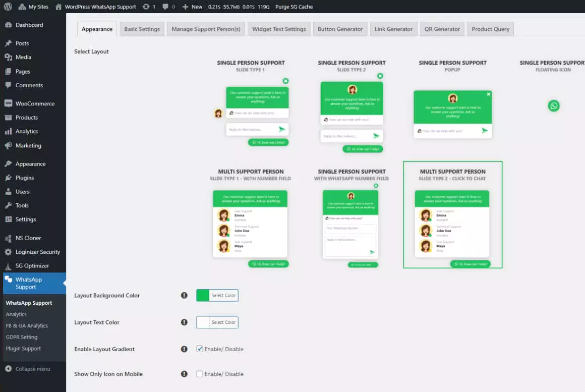
Task: Click the Media icon in sidebar
Action: click(8, 57)
